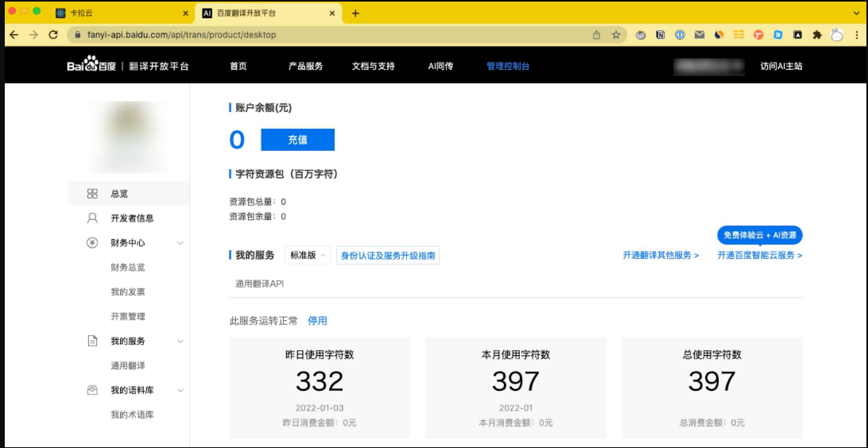Screen dimensions: 868x448
Task: Bookmark page with the star icon
Action: (x=615, y=35)
